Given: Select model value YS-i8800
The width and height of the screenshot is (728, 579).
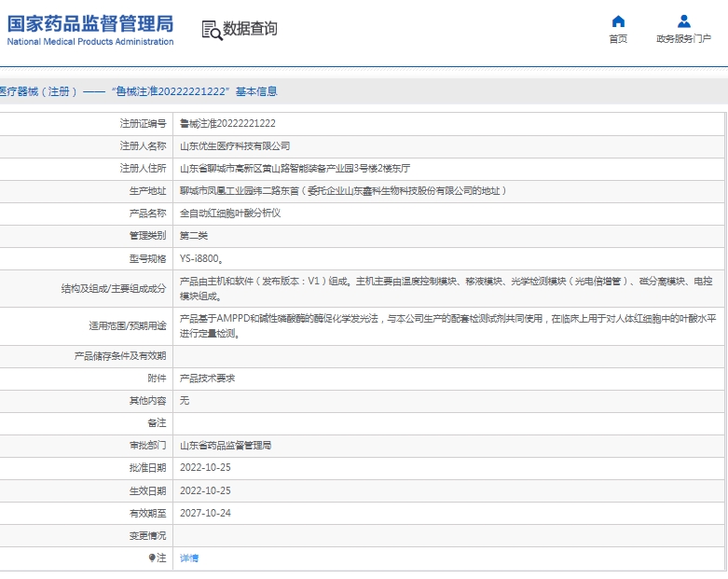Looking at the screenshot, I should click(199, 258).
